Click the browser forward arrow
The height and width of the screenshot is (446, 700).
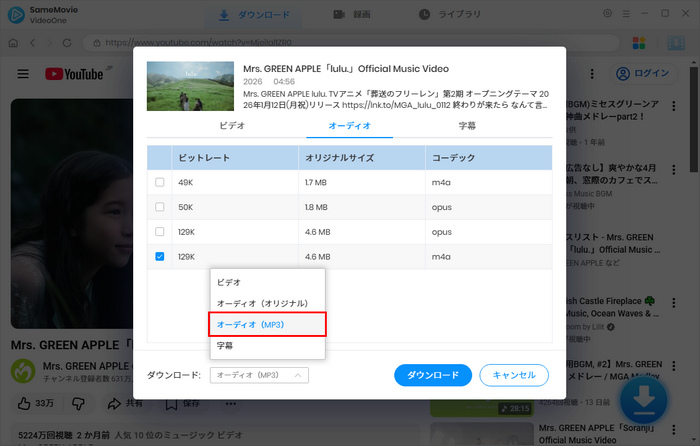[50, 43]
